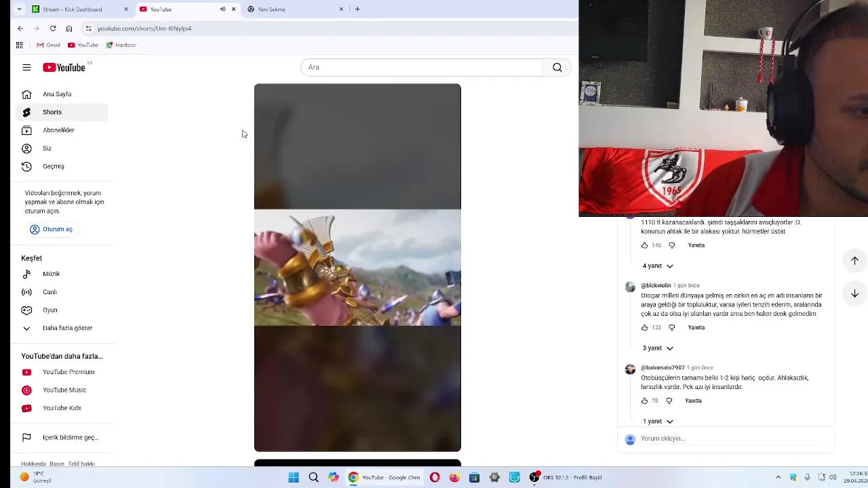
Task: Switch to the Yeni Sekme tab
Action: 296,9
